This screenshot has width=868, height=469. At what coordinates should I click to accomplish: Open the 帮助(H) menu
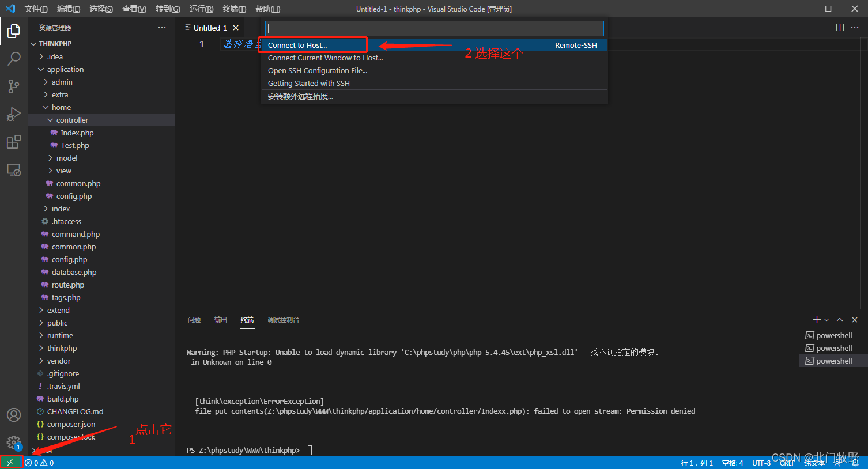(x=268, y=9)
